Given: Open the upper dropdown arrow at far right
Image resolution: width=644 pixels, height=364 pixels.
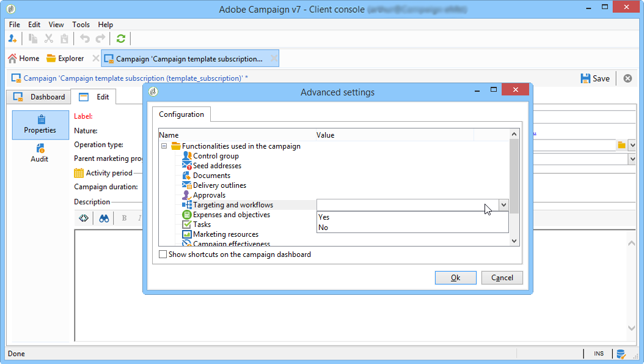Looking at the screenshot, I should 632,145.
